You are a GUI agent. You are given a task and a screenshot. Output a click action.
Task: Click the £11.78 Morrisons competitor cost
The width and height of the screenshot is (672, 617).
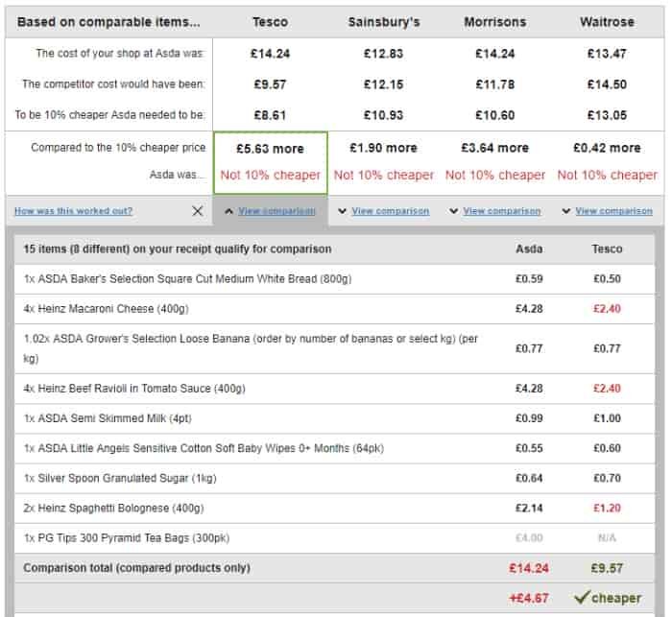pos(495,84)
